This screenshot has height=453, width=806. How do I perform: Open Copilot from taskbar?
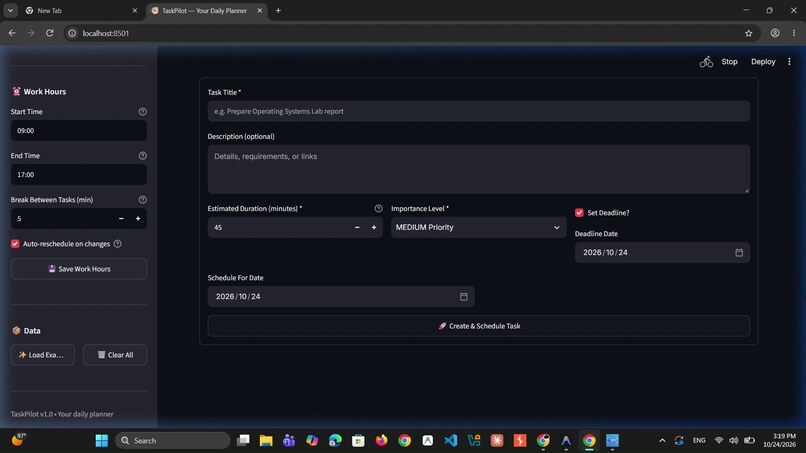[x=312, y=441]
